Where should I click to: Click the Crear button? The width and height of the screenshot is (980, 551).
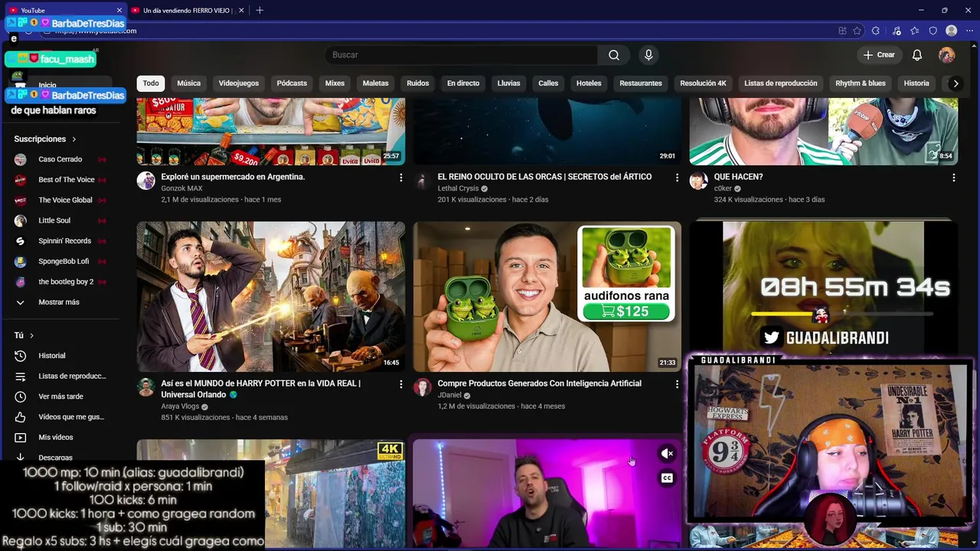[879, 55]
